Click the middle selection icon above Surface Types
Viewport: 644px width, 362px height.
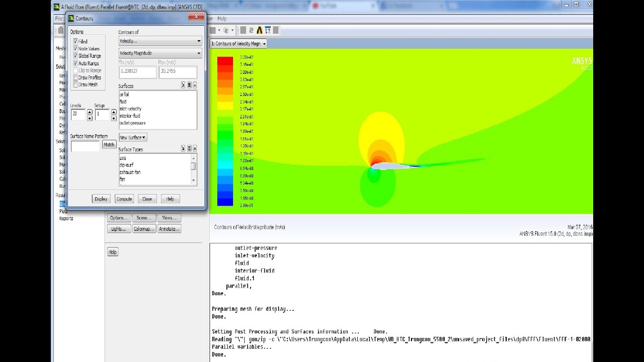click(189, 148)
